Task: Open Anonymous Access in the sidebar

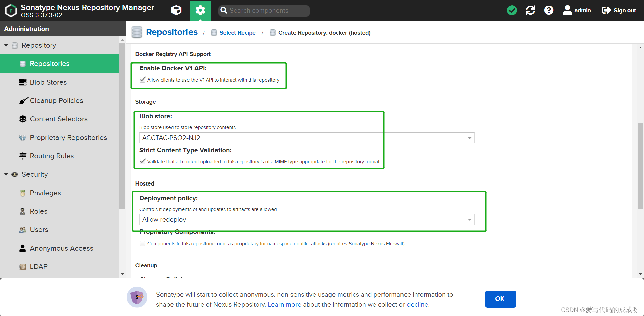Action: click(x=59, y=248)
